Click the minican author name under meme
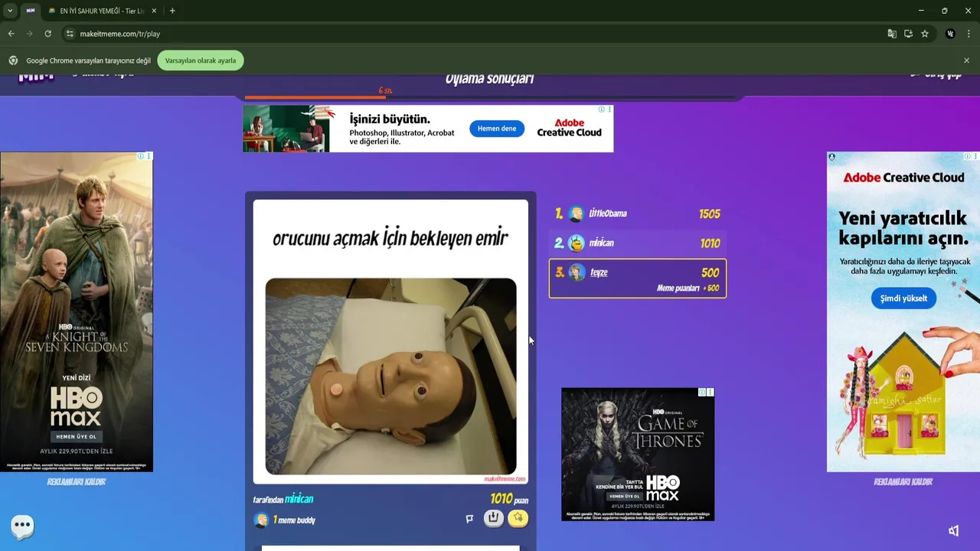 click(x=299, y=499)
